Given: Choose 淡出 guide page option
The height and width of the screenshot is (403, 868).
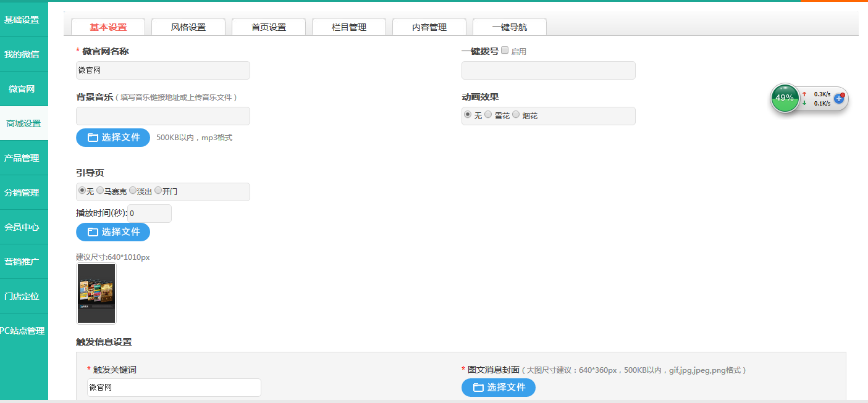Looking at the screenshot, I should pyautogui.click(x=133, y=191).
